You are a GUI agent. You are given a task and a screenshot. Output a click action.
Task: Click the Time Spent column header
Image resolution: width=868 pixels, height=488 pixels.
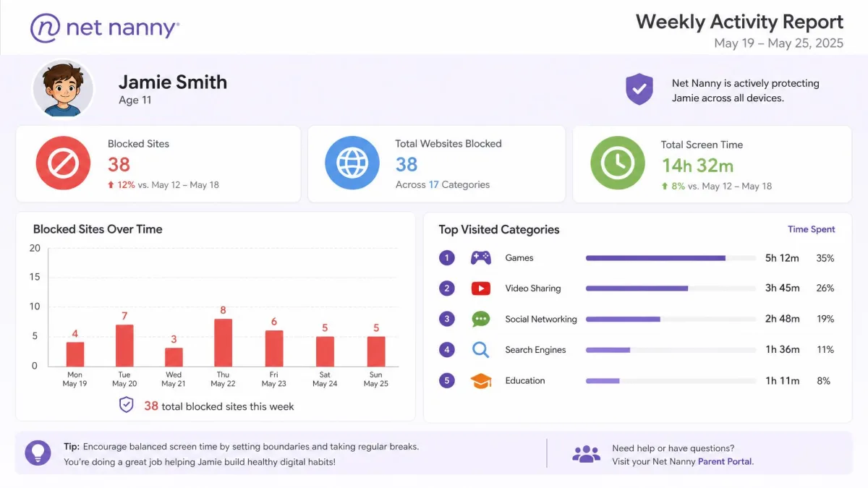pos(811,229)
